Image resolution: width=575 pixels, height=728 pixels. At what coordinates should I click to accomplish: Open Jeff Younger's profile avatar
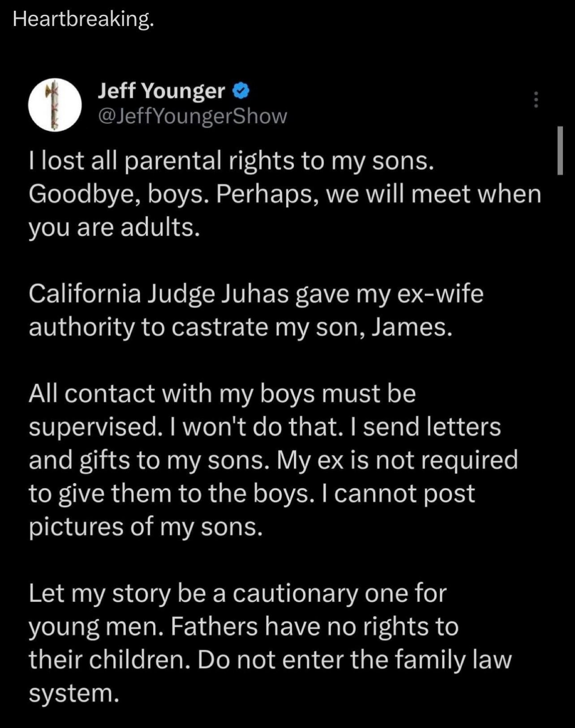click(55, 105)
